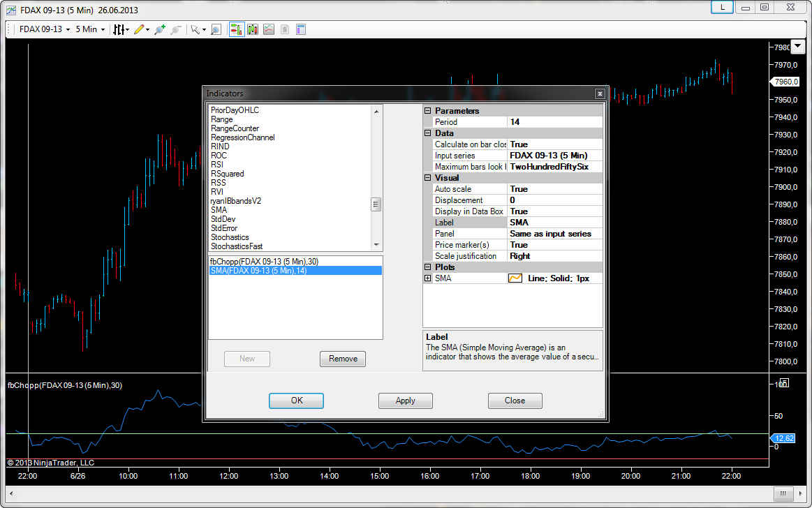Edit the Displacement value field
Image resolution: width=812 pixels, height=508 pixels.
(x=554, y=200)
